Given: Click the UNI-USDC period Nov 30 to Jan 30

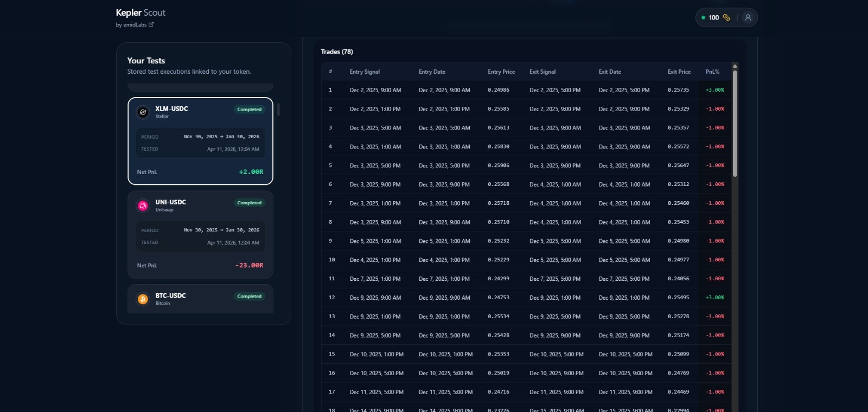Looking at the screenshot, I should pyautogui.click(x=221, y=230).
